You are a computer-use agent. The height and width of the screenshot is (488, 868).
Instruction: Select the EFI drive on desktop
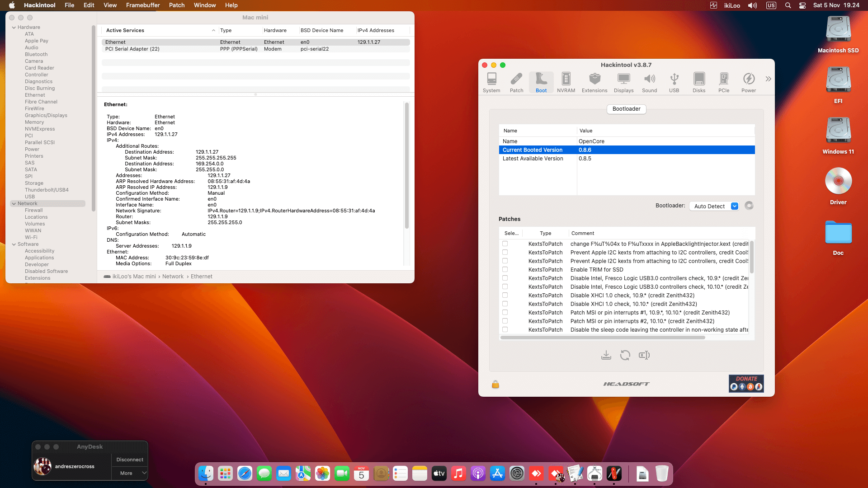838,85
